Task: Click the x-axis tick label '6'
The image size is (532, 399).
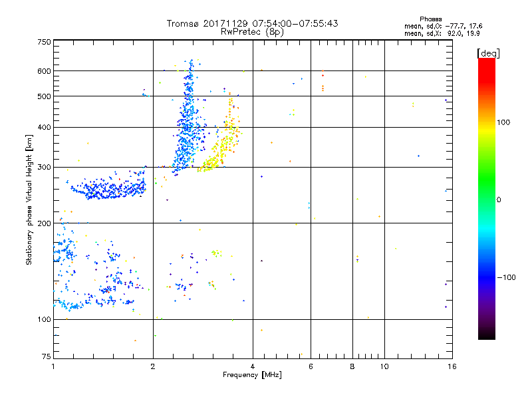Action: click(311, 366)
